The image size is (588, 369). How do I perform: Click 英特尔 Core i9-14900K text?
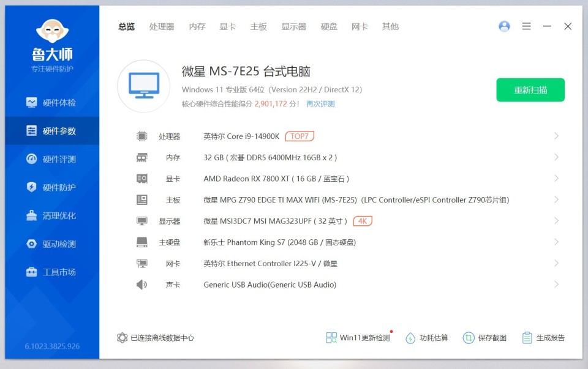click(241, 136)
